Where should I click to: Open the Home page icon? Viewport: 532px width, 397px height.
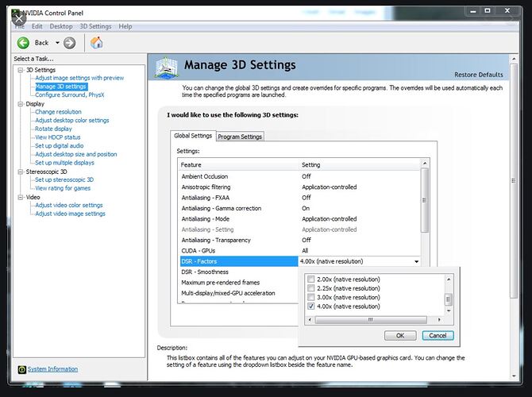click(x=96, y=43)
